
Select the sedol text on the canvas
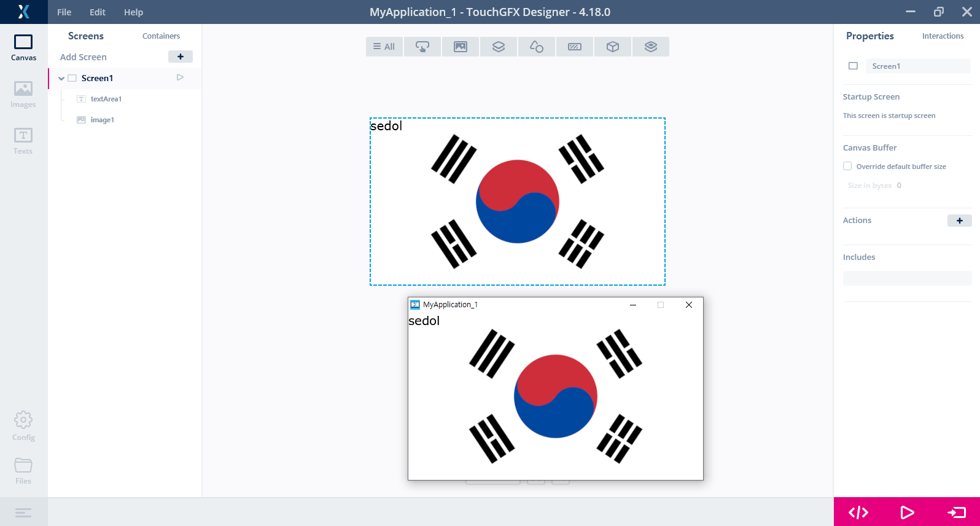coord(386,126)
